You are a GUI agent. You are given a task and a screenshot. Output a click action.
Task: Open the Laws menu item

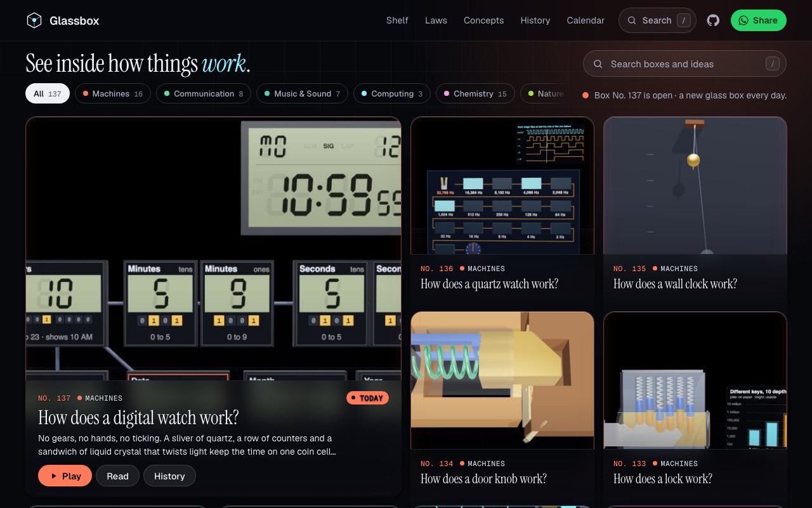[436, 20]
